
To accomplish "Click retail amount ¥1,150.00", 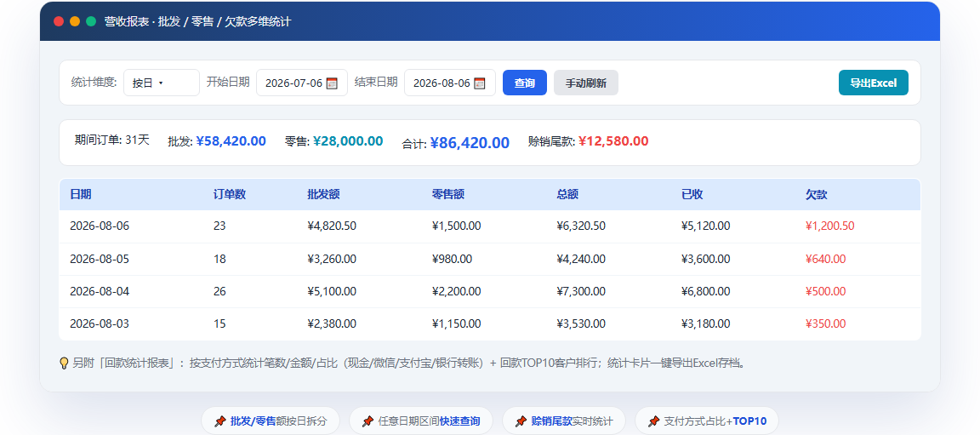I will tap(456, 323).
